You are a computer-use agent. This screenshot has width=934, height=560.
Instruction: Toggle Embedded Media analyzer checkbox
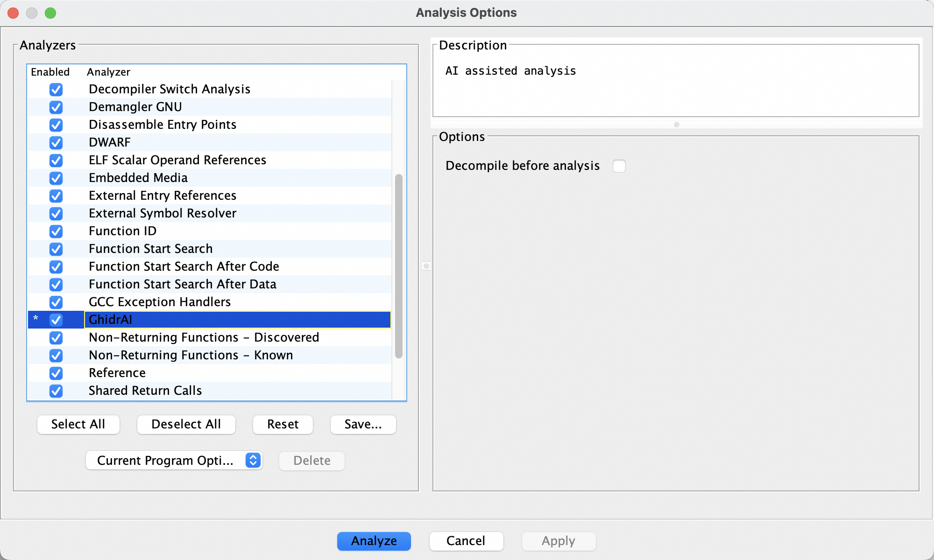56,178
